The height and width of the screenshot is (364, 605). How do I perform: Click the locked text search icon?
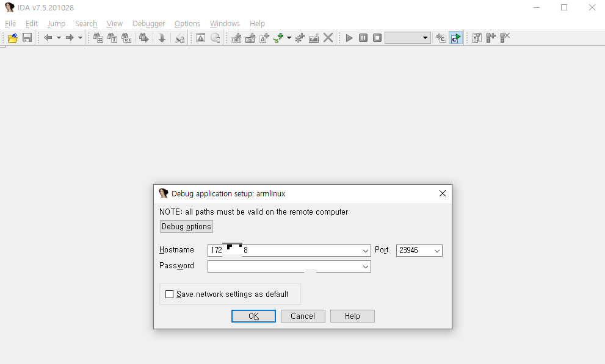click(179, 38)
